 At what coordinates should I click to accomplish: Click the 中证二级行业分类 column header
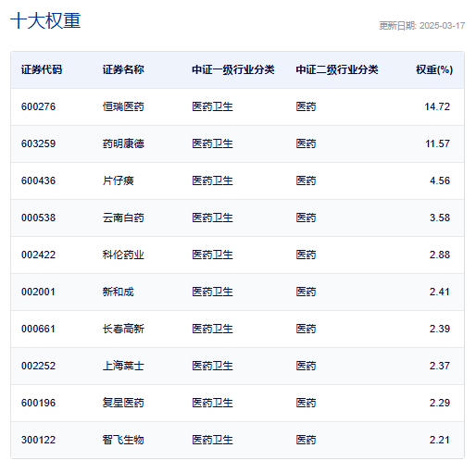coord(337,69)
